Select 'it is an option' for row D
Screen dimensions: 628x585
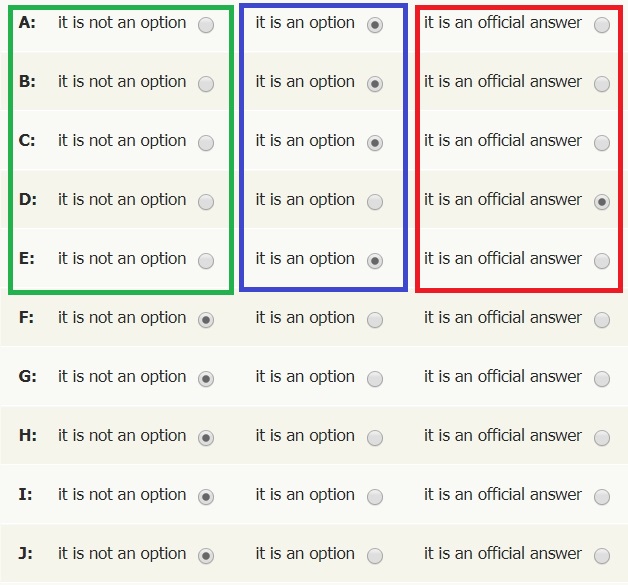point(375,203)
